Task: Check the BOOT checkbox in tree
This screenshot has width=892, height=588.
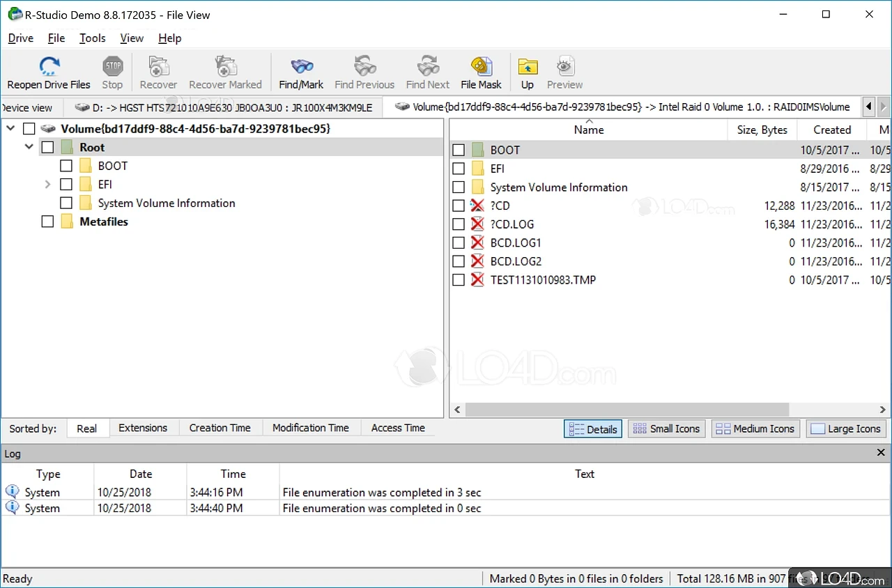Action: click(x=66, y=166)
